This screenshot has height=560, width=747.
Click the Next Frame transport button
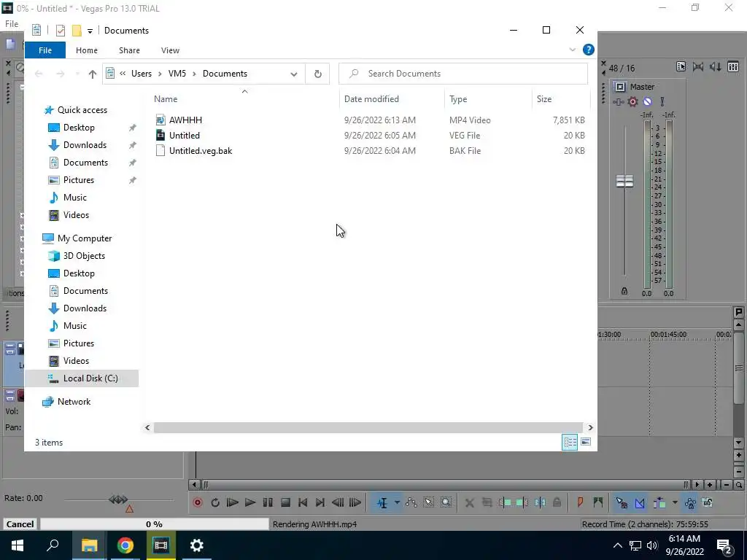pyautogui.click(x=355, y=502)
